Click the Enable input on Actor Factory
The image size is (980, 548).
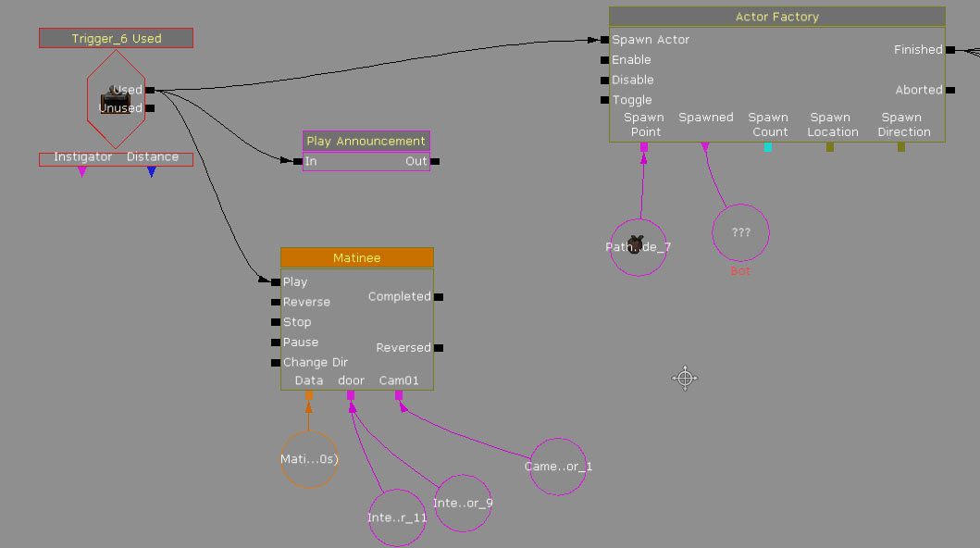(x=604, y=60)
